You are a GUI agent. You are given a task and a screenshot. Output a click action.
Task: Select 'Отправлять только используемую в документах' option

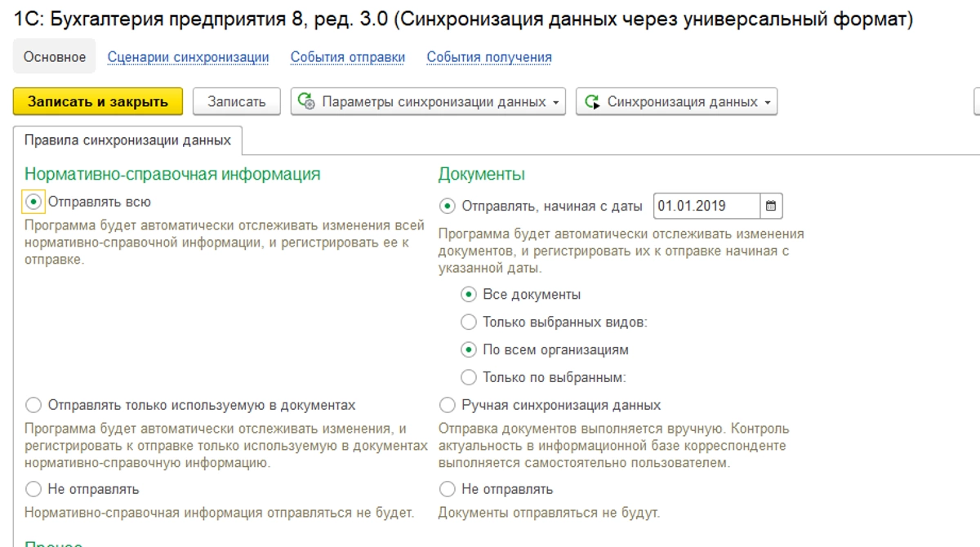pos(33,405)
